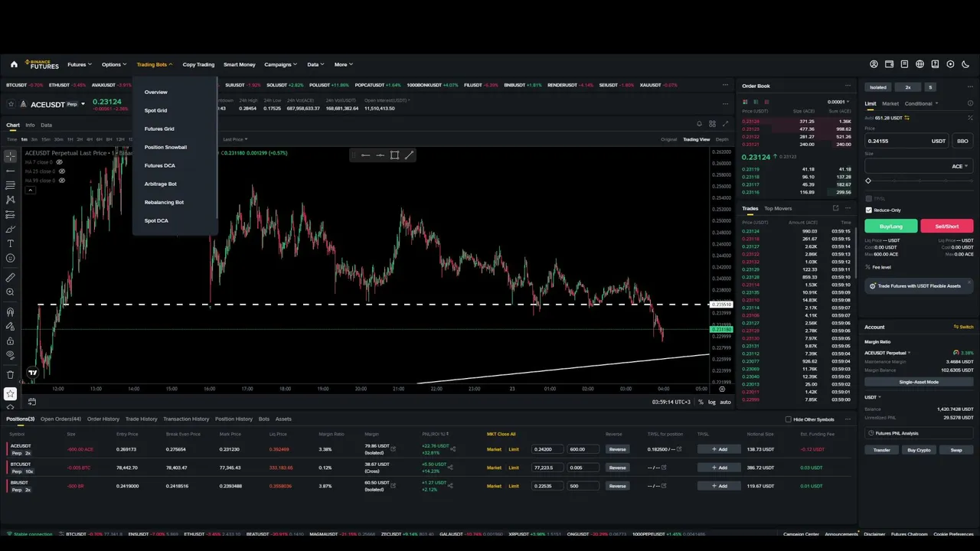The width and height of the screenshot is (980, 551).
Task: Switch to the Open Orders tab
Action: click(60, 419)
